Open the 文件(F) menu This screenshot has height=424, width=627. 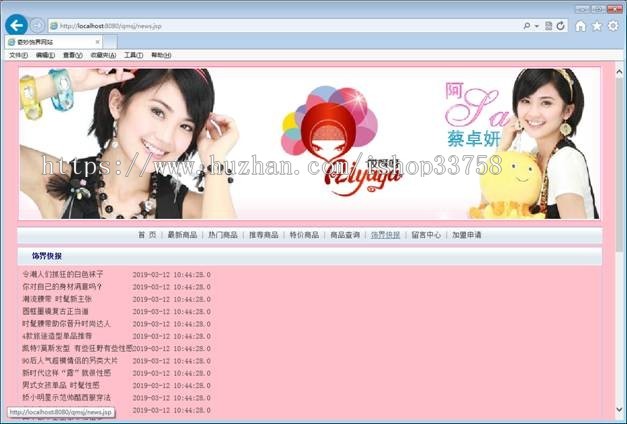[x=18, y=55]
